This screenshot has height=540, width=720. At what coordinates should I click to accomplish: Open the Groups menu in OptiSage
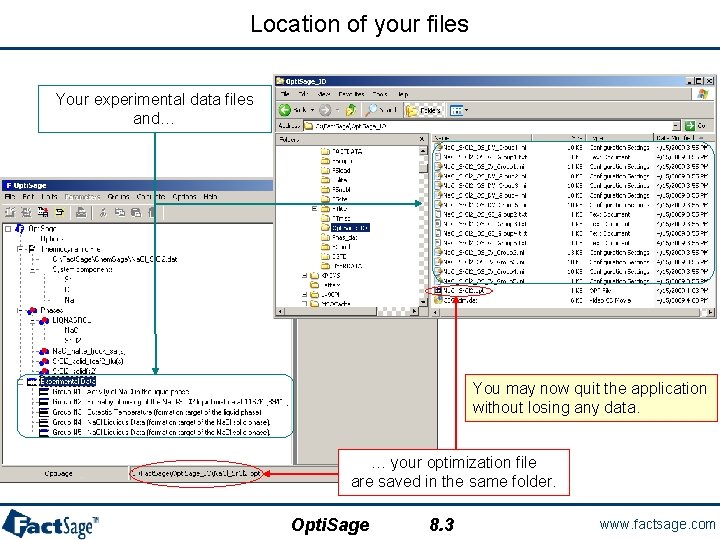(x=118, y=197)
